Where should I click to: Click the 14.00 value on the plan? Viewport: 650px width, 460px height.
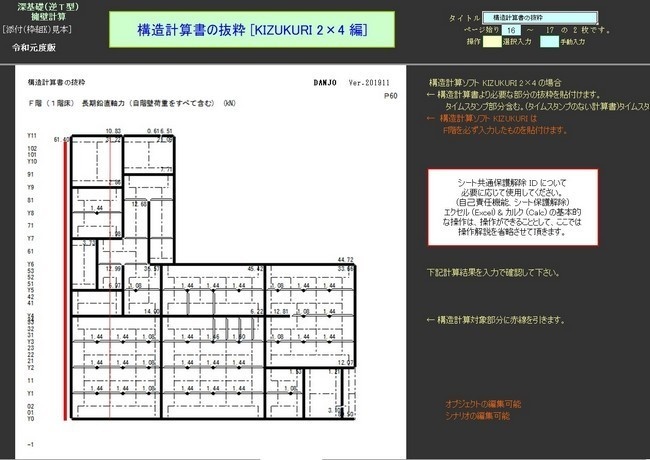[x=151, y=311]
